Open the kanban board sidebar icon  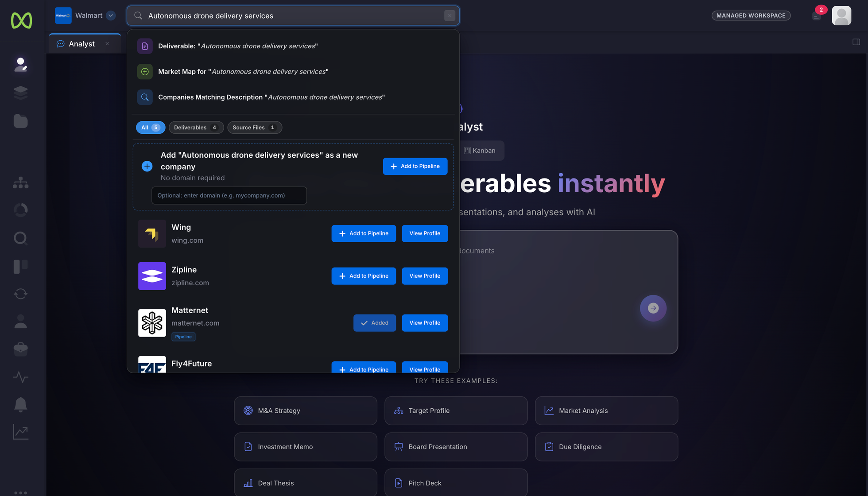click(21, 266)
